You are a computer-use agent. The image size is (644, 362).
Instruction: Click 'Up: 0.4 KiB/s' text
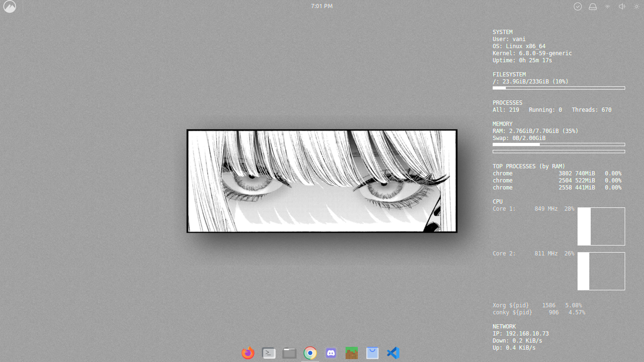514,347
